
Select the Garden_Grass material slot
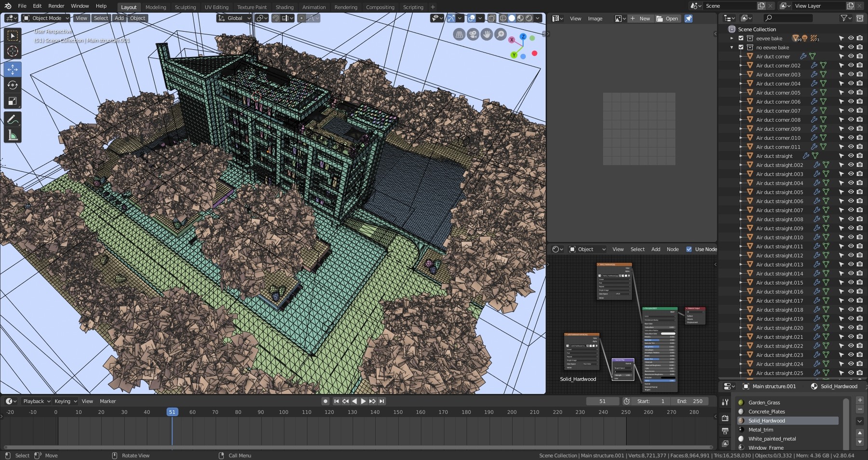[764, 403]
